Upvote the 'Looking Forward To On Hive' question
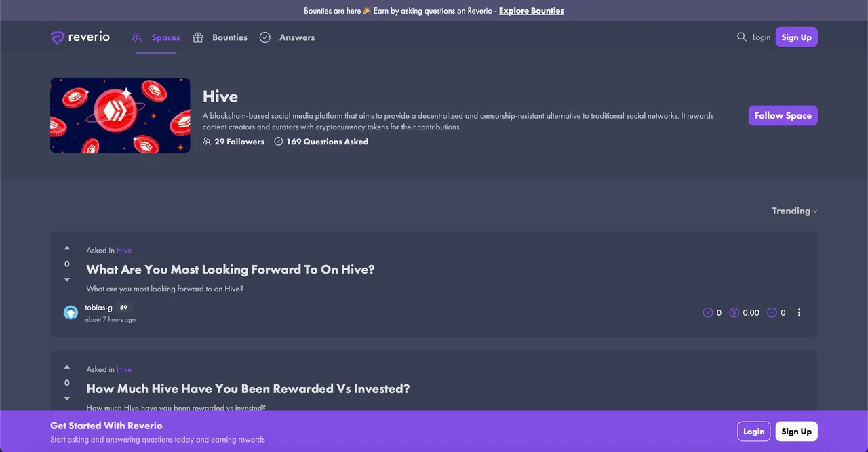Screen dimensions: 868x452 click(x=67, y=248)
